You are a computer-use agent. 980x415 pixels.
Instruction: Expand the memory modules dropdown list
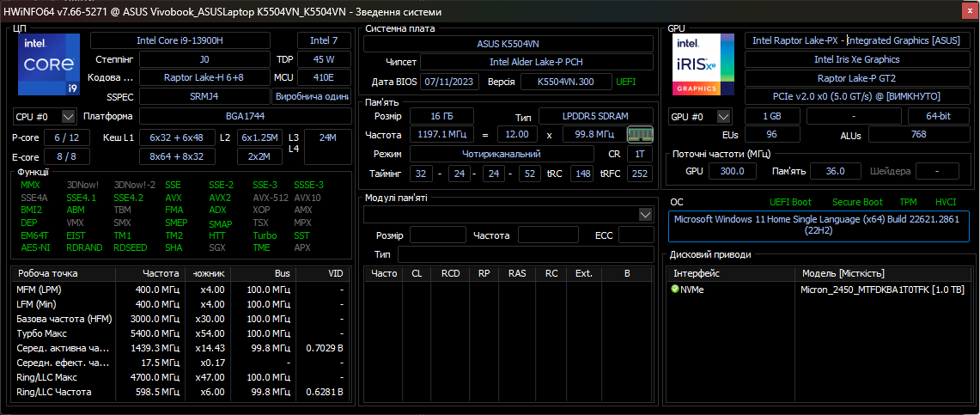click(x=645, y=214)
